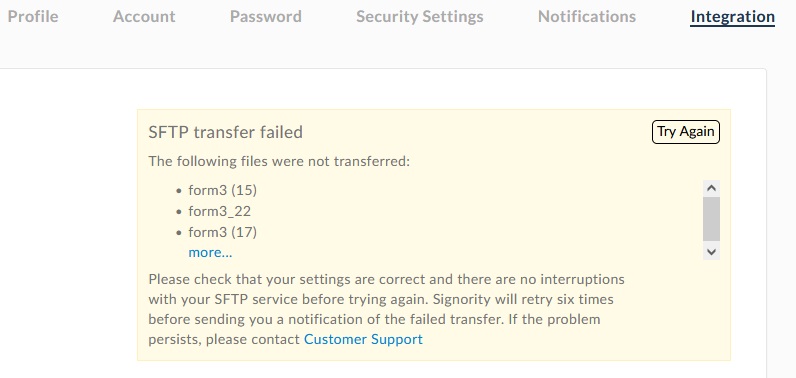
Task: Switch to the Account tab
Action: tap(144, 16)
